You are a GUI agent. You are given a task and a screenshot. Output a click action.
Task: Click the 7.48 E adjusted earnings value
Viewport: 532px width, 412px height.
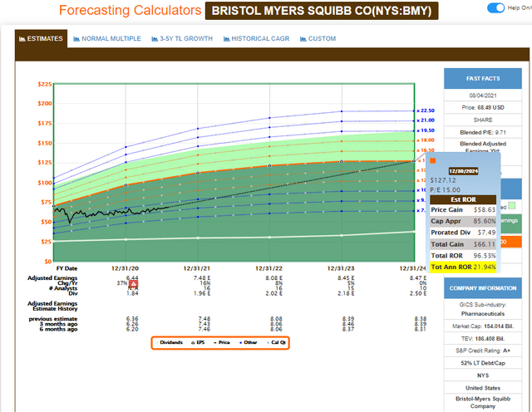point(202,278)
